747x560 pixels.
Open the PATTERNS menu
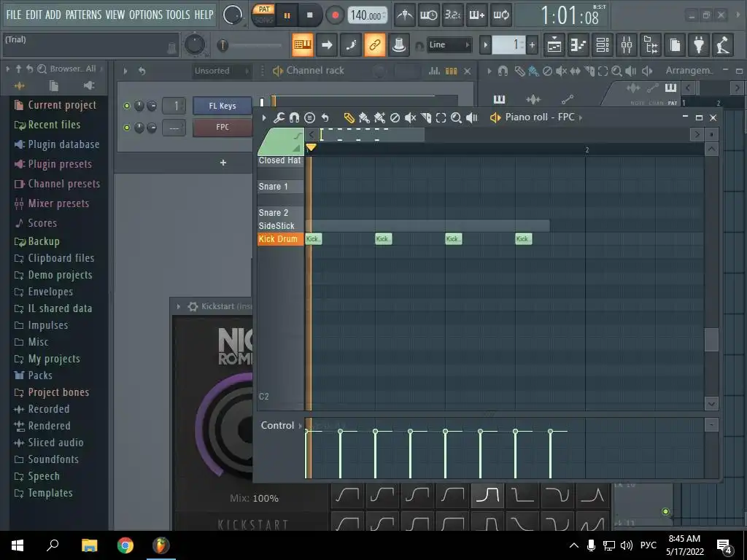(x=83, y=15)
